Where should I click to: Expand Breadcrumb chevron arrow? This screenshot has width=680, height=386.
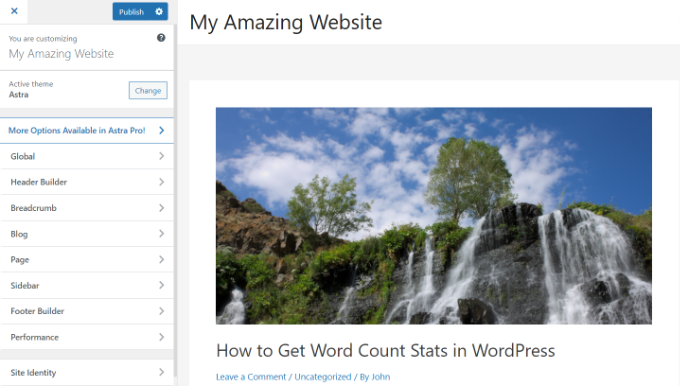coord(161,208)
